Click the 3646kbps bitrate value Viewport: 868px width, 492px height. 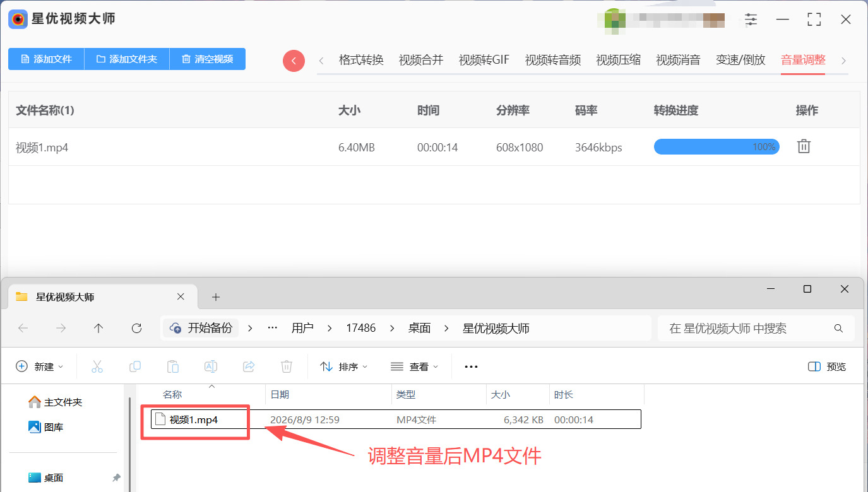[x=598, y=148]
